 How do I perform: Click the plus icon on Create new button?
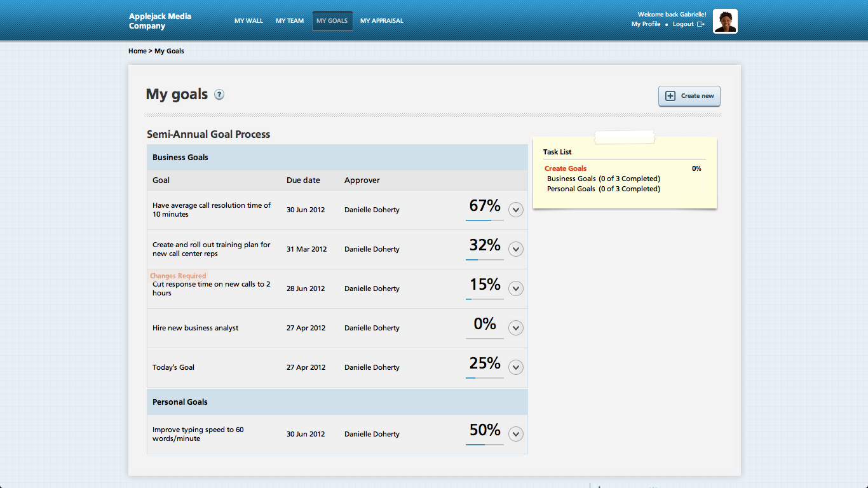[670, 96]
